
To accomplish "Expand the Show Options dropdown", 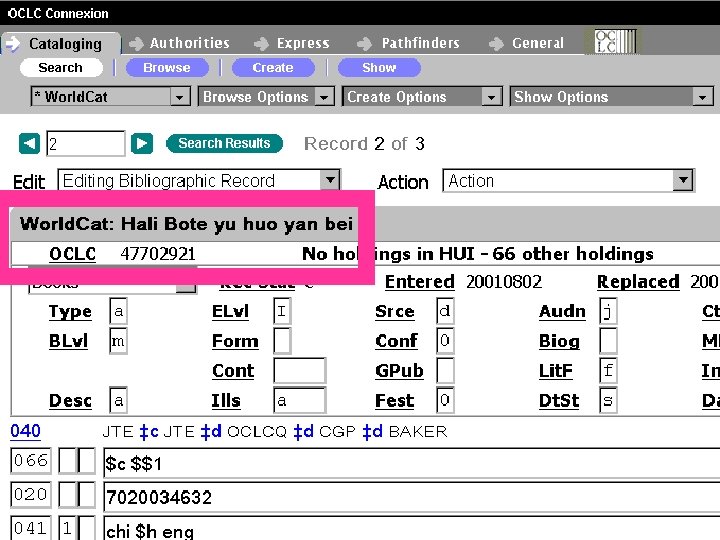I will (x=612, y=96).
